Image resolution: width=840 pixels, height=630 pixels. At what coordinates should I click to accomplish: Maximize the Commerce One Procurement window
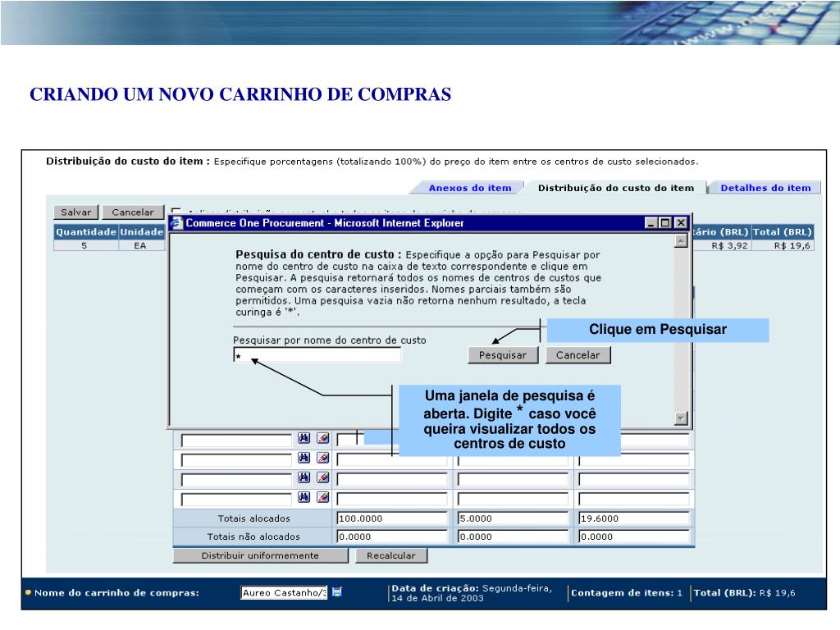[665, 223]
